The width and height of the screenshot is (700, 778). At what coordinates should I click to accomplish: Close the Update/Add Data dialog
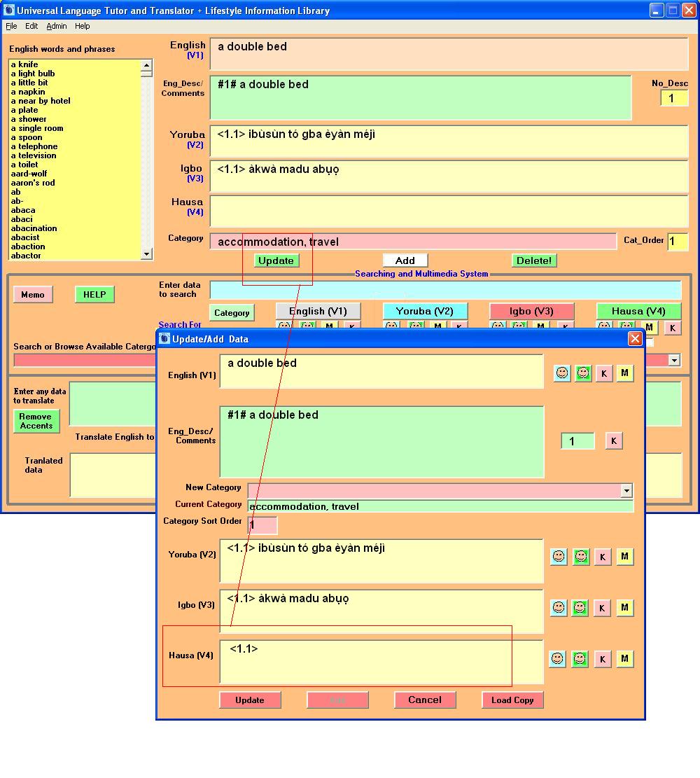[x=634, y=339]
